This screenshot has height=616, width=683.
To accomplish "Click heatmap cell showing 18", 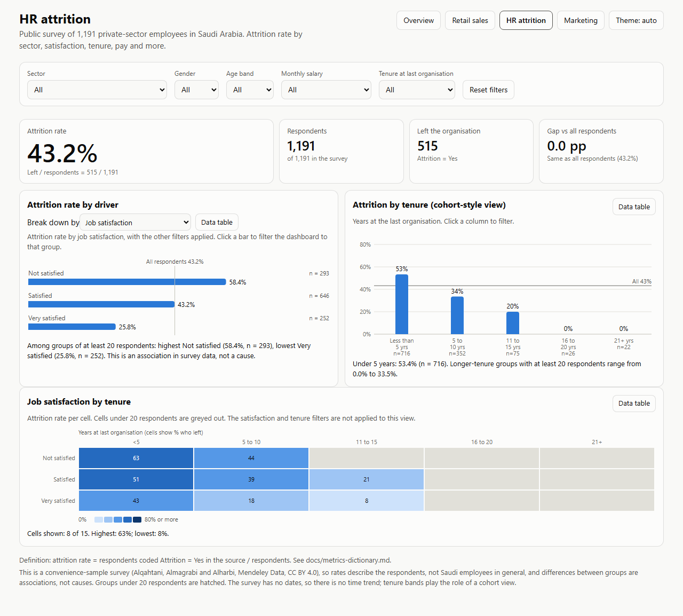I will pos(251,501).
